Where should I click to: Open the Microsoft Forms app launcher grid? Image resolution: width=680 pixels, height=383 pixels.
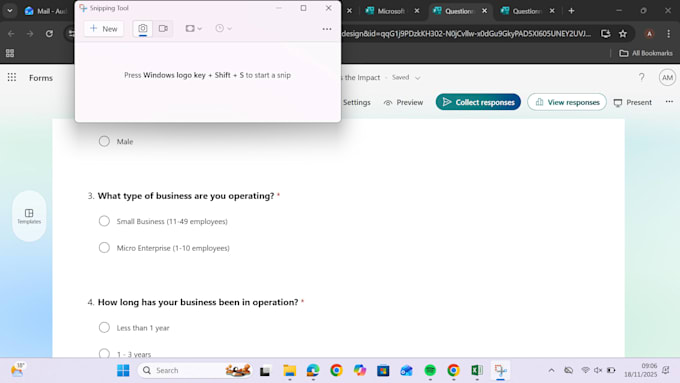point(12,78)
